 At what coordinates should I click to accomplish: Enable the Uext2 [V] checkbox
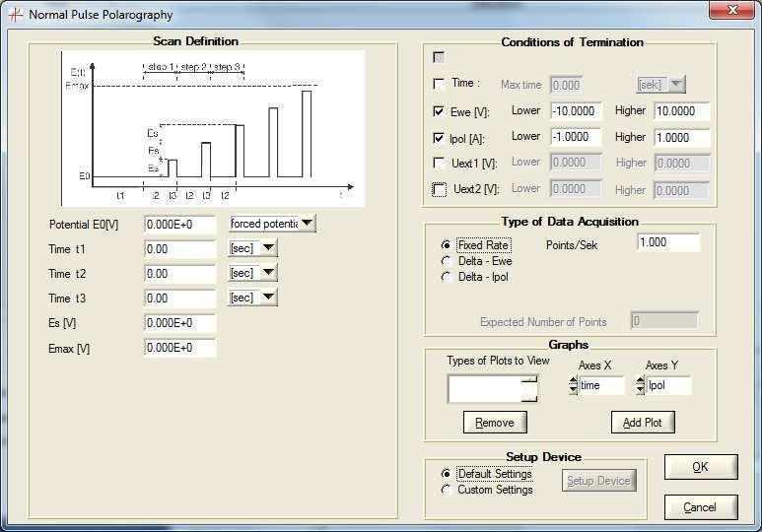coord(439,189)
